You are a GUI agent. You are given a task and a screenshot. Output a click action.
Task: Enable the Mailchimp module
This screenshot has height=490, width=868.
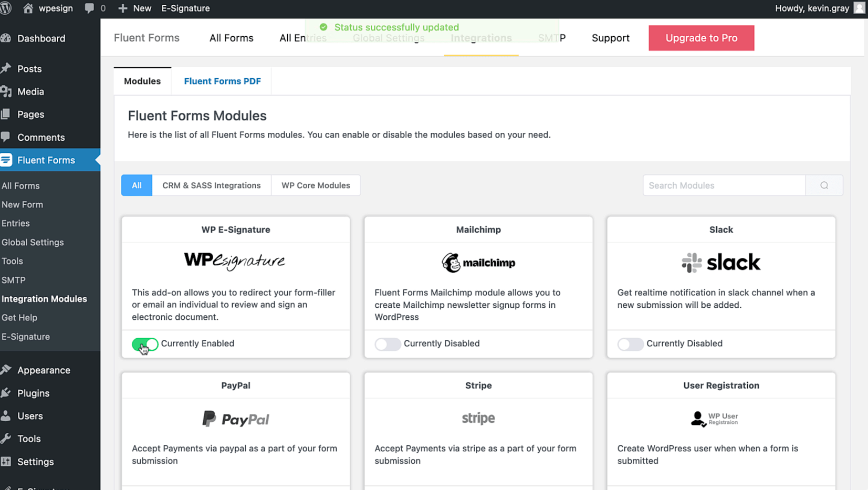(388, 344)
